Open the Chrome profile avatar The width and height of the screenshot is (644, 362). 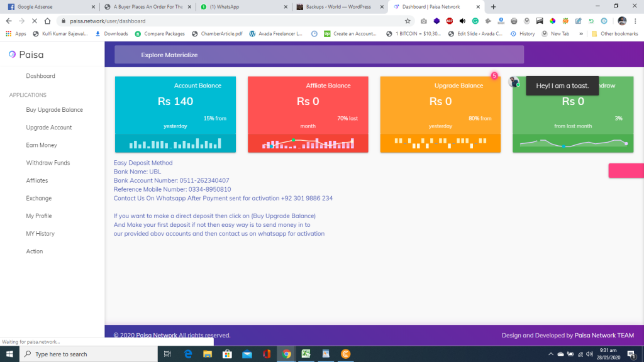click(x=622, y=21)
